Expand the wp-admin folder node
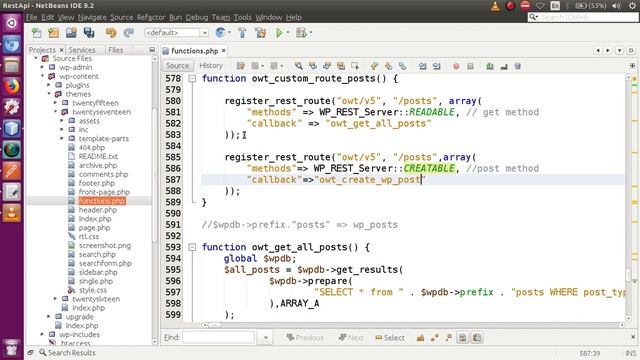This screenshot has height=360, width=640. point(42,67)
